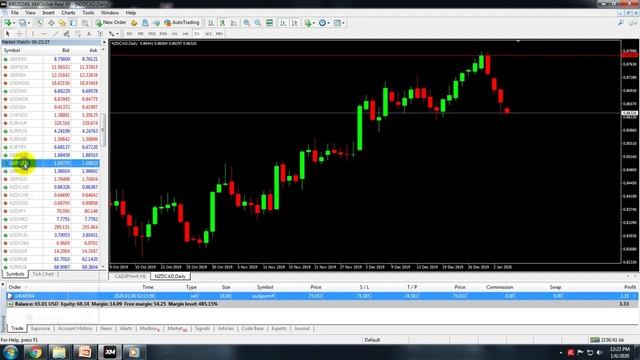Switch chart to bar chart mode
The height and width of the screenshot is (360, 640).
[x=211, y=23]
